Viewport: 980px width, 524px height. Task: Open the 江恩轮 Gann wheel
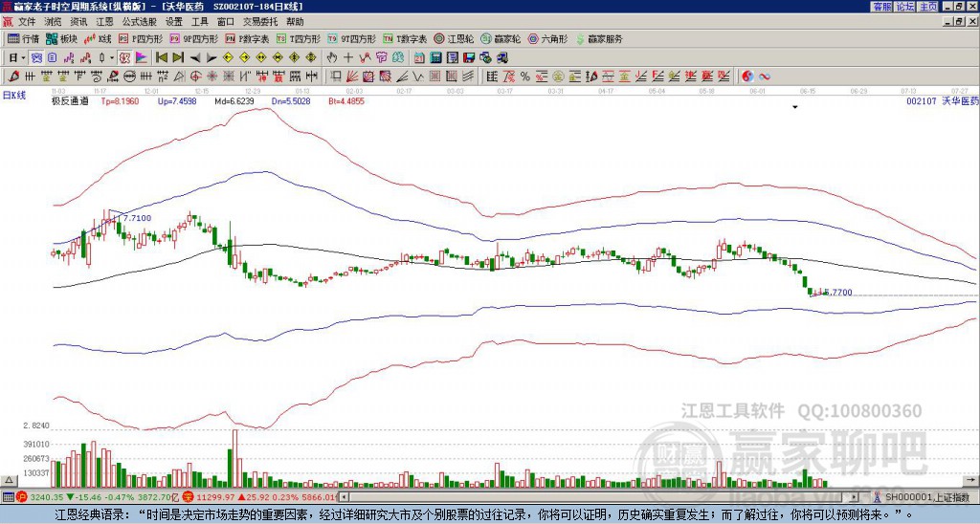(454, 38)
